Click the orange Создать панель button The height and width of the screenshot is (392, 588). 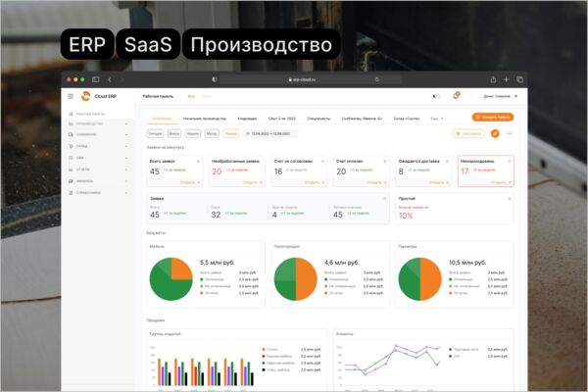point(493,117)
